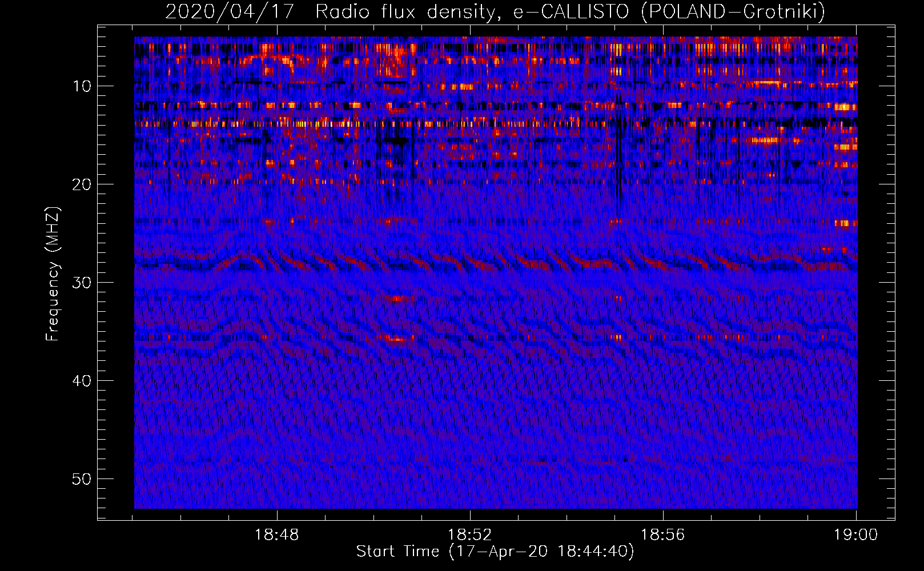Image resolution: width=924 pixels, height=571 pixels.
Task: Click the 10 MHz frequency tick label
Action: pos(82,86)
